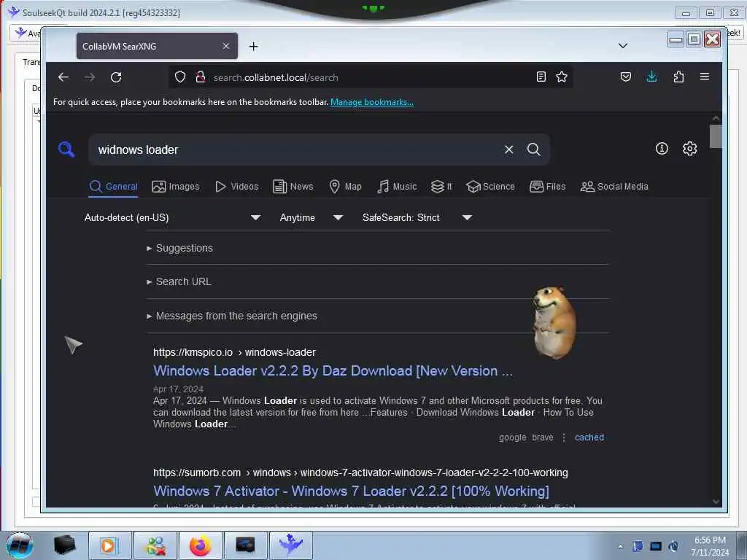Viewport: 747px width, 560px height.
Task: Reload the current search page
Action: [116, 77]
